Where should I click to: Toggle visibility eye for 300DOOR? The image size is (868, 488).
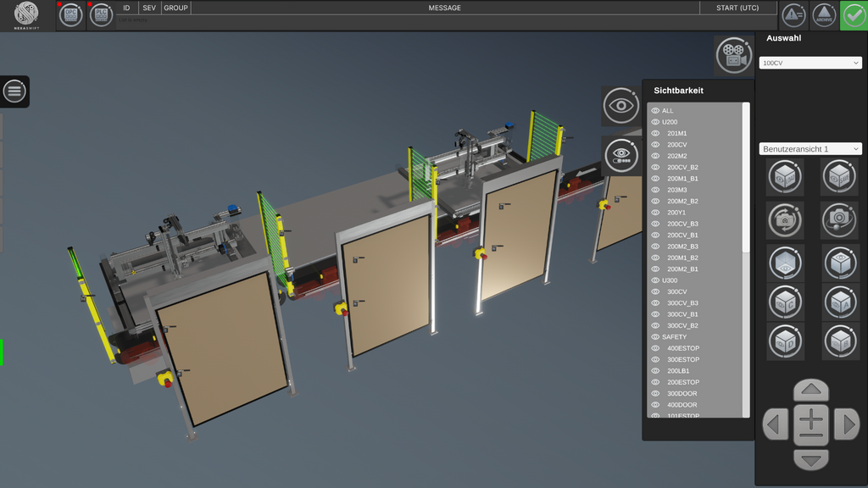coord(655,393)
